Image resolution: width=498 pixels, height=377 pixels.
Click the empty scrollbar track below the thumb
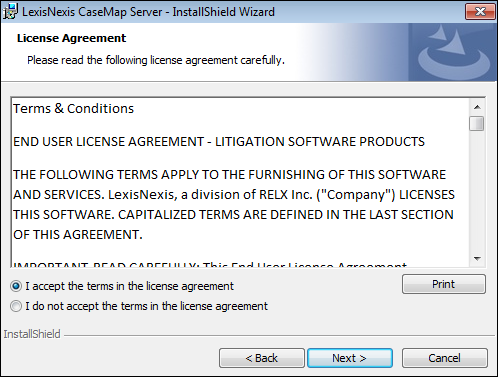pyautogui.click(x=477, y=192)
